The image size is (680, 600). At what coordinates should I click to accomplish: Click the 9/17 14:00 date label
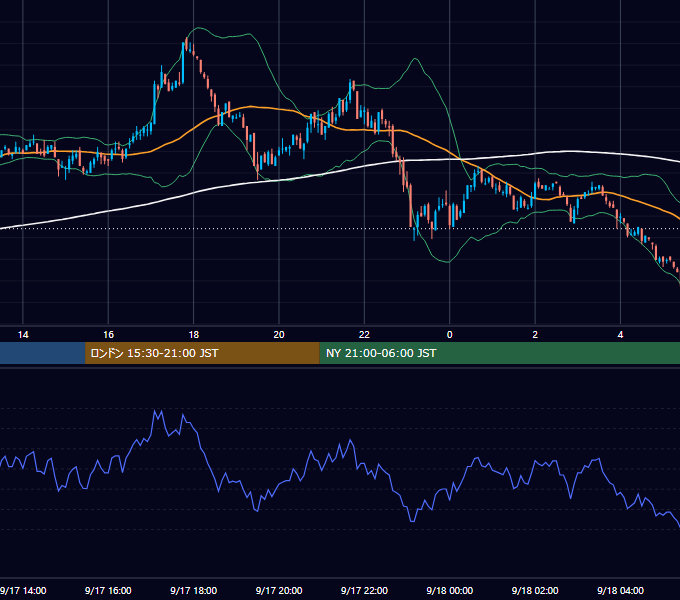[23, 590]
